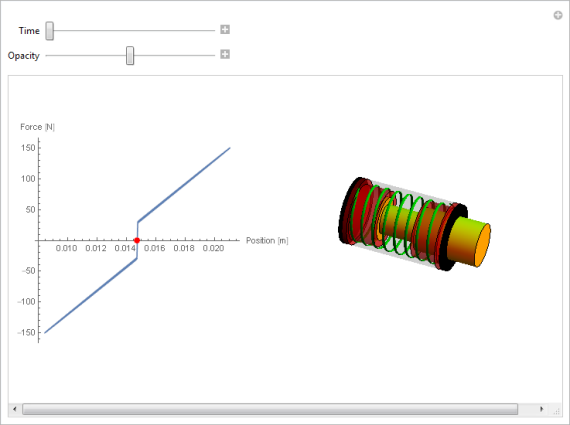The image size is (570, 425).
Task: Click the resize grip in the bottom-right corner
Action: [557, 411]
